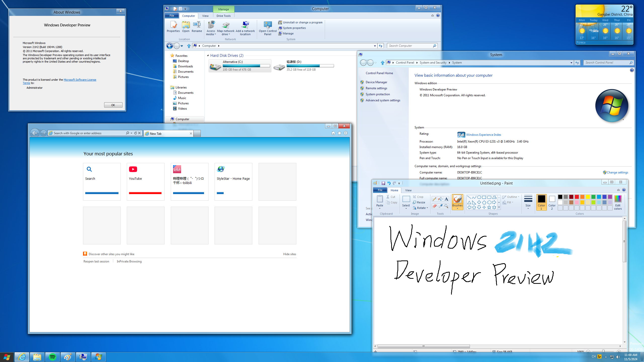Click Properties in the Computer ribbon

click(x=173, y=27)
